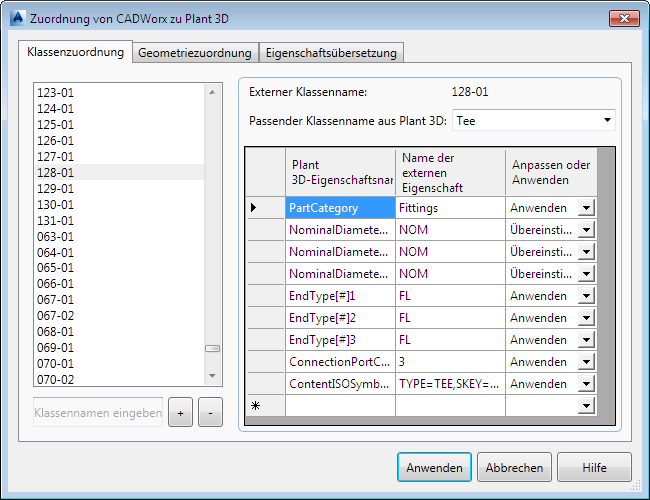Click the EndType[#]3 property cell

[x=340, y=340]
